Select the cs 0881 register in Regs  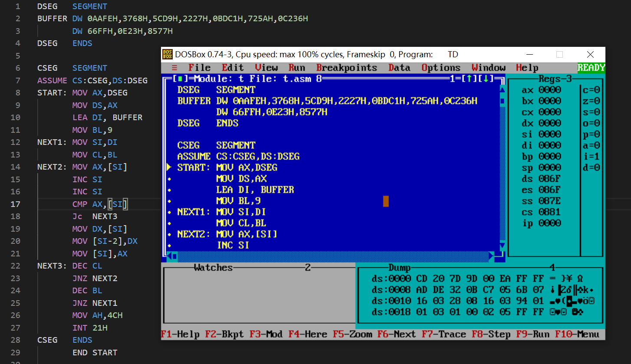coord(541,212)
